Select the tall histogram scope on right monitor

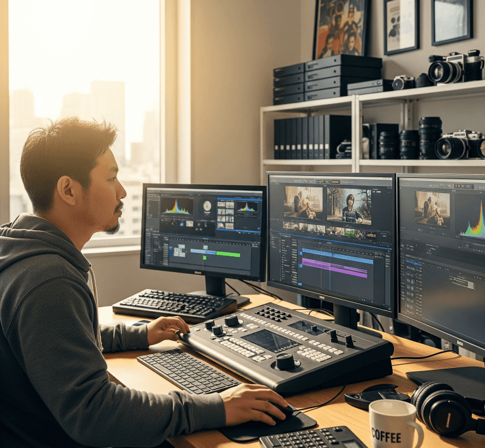coord(470,216)
